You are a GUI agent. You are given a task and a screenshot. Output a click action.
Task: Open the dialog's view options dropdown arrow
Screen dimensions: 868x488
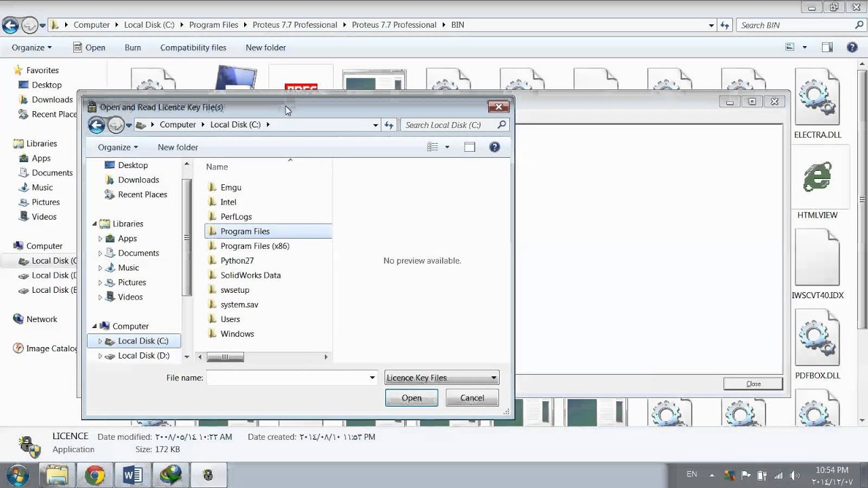pos(447,147)
